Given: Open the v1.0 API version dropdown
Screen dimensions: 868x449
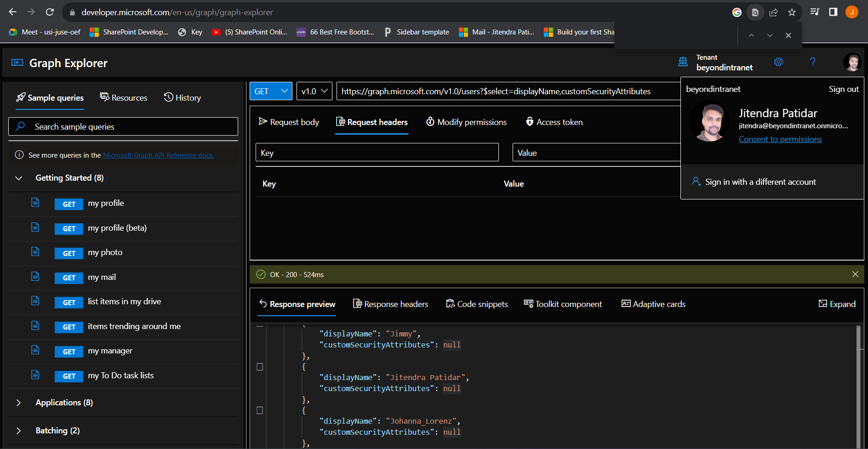Looking at the screenshot, I should (314, 91).
